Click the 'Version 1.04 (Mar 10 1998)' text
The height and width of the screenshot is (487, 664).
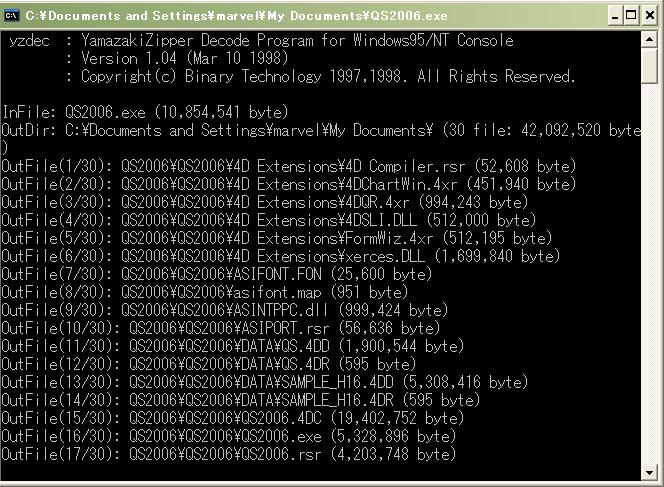tap(185, 58)
